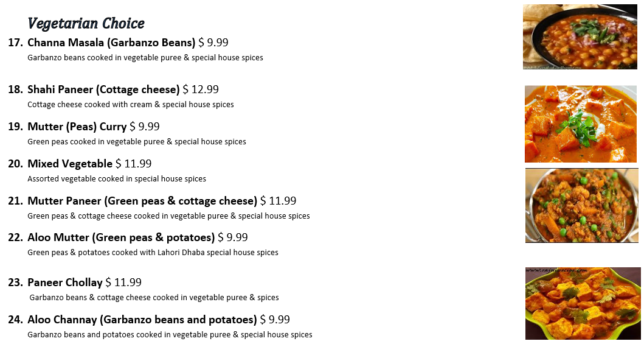Screen dimensions: 644x358
Task: Click item number 17 label
Action: pyautogui.click(x=15, y=43)
